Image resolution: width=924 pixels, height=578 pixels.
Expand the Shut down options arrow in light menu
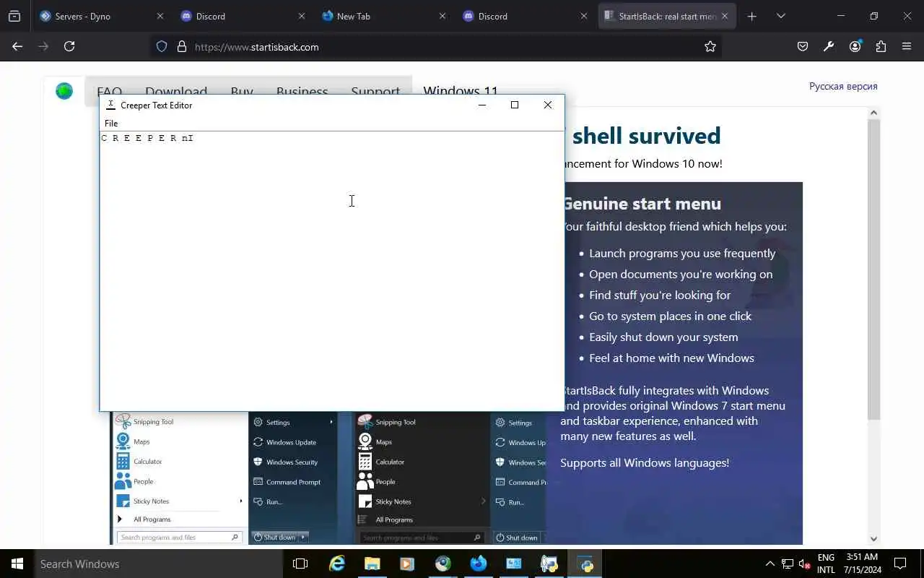[303, 537]
